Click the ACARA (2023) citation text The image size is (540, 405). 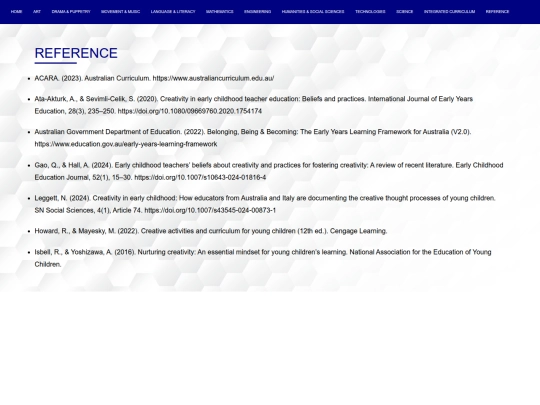(x=154, y=79)
